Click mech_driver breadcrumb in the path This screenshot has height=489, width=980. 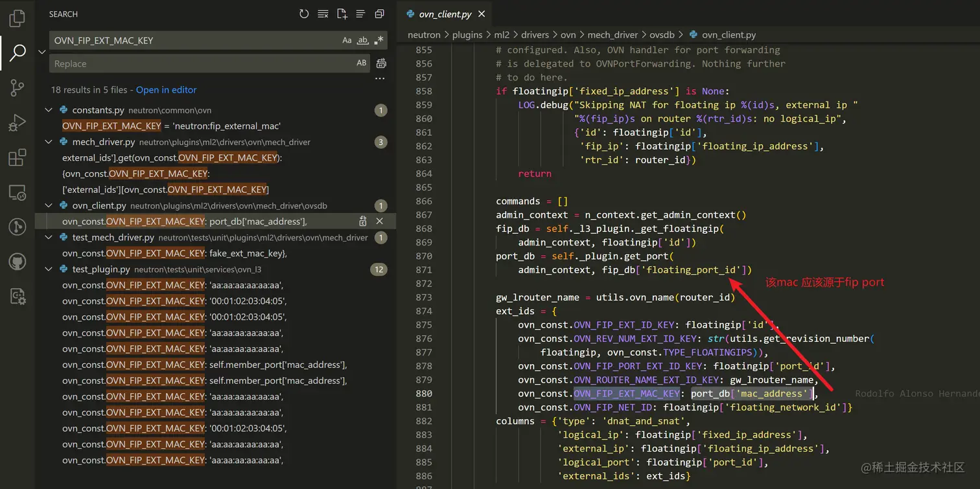[x=612, y=35]
